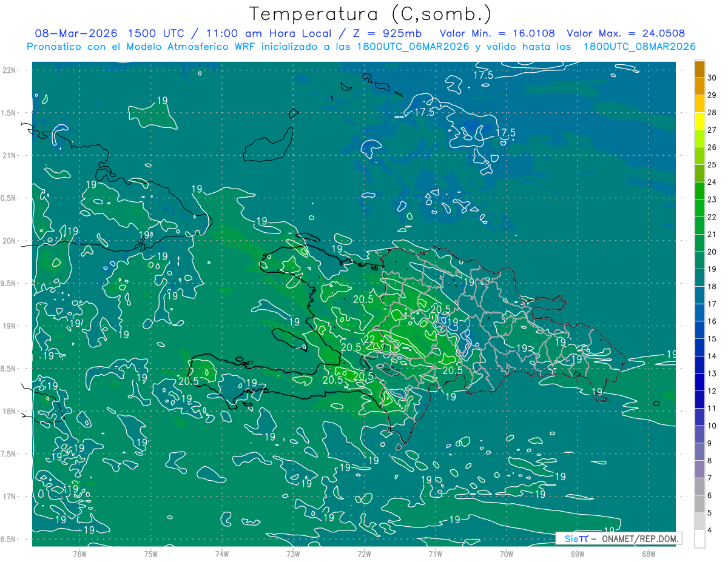The height and width of the screenshot is (562, 728).
Task: Click the colorbar scale label '4'
Action: (710, 530)
